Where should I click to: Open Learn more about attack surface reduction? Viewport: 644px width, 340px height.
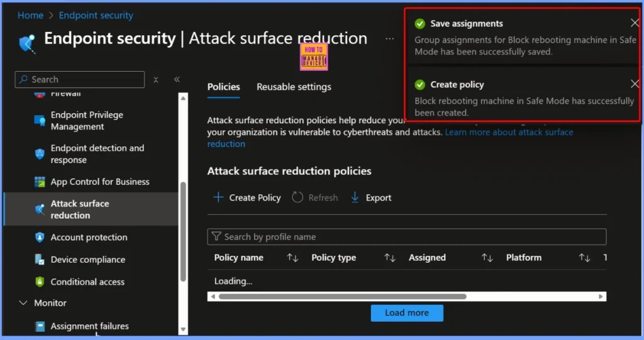(509, 132)
